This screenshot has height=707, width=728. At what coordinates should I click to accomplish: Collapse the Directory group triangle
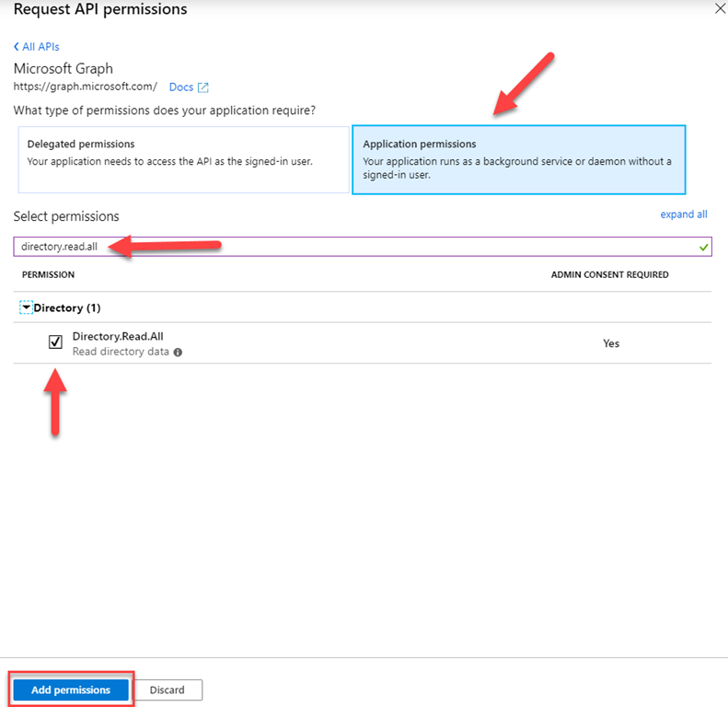[26, 307]
